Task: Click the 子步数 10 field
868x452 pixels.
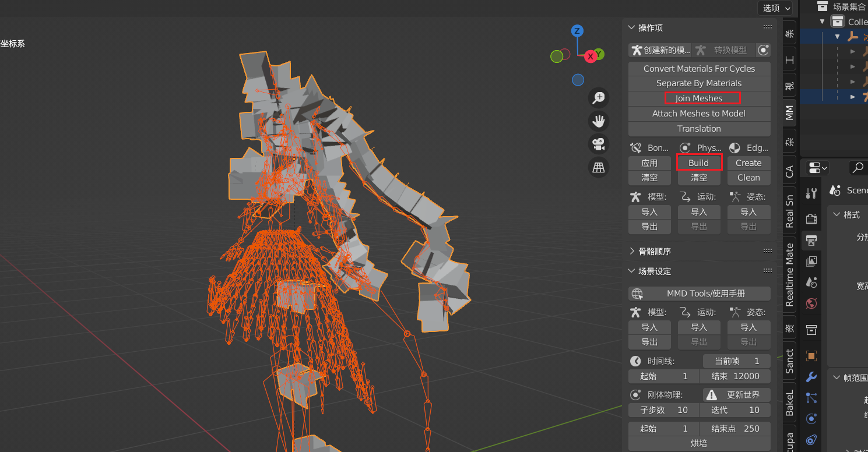Action: (664, 410)
